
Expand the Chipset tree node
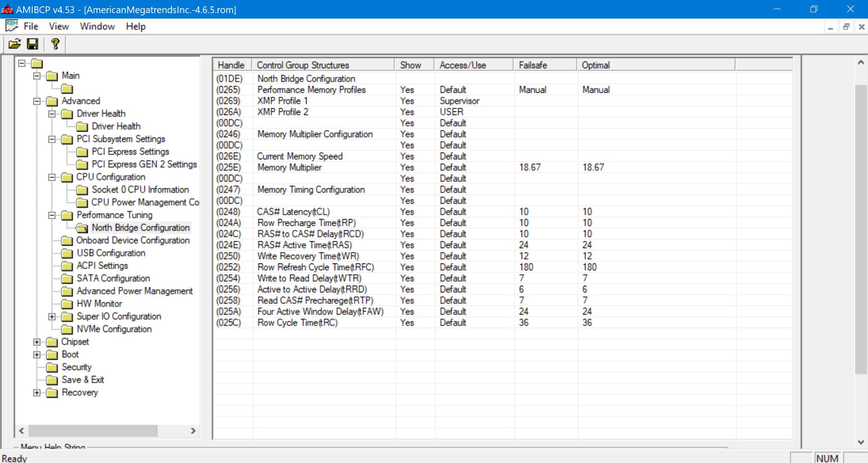37,342
